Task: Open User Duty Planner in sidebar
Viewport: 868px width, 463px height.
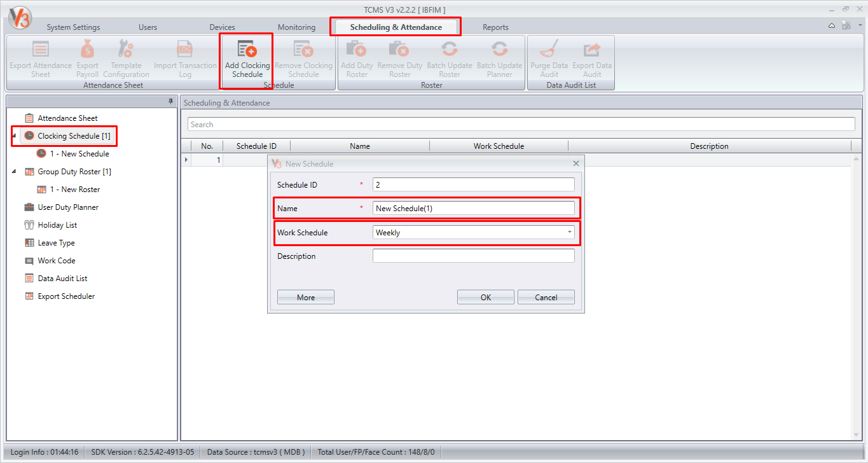Action: pos(62,207)
